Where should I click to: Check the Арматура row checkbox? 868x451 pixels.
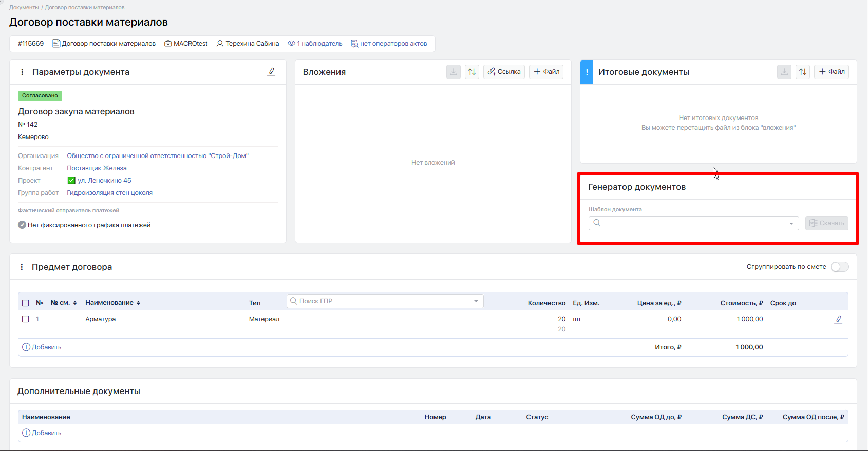pyautogui.click(x=26, y=319)
